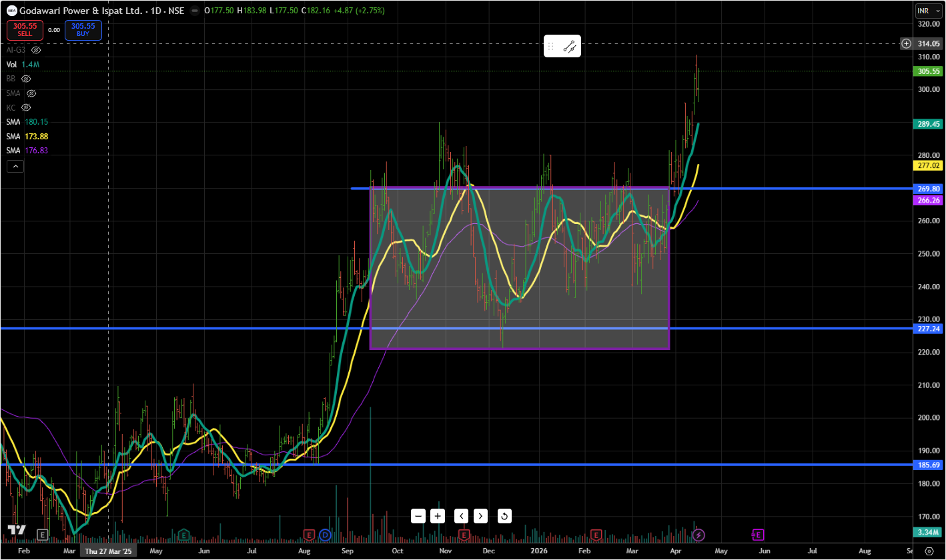
Task: Click the trend line drawing tool icon
Action: click(570, 46)
